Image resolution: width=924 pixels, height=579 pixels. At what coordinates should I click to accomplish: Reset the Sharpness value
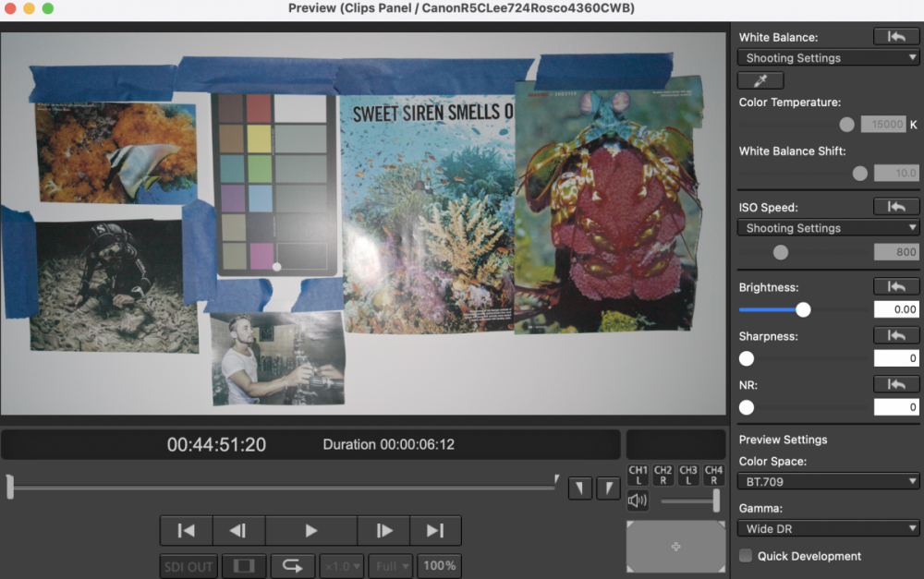(x=895, y=336)
